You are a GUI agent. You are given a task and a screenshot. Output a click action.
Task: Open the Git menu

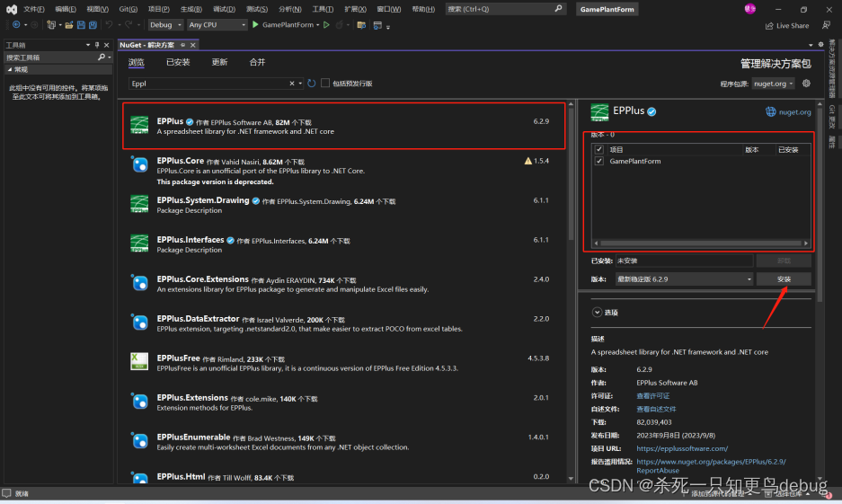[129, 9]
